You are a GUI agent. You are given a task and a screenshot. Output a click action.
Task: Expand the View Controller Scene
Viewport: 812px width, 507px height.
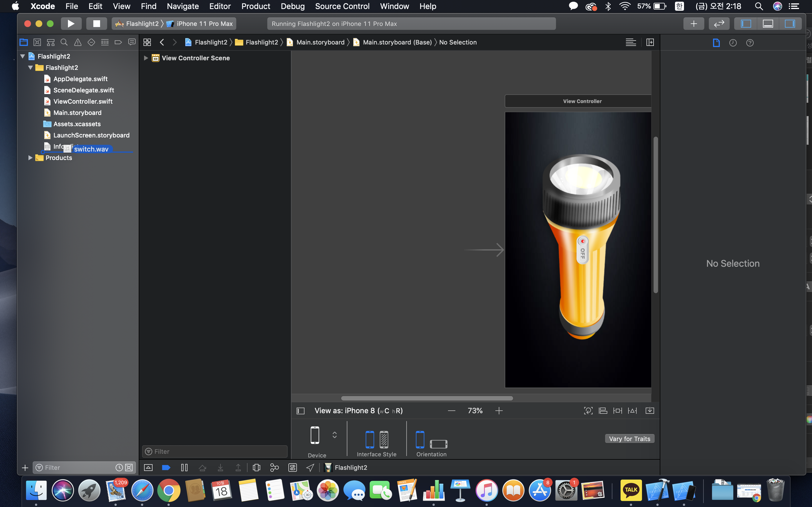145,58
